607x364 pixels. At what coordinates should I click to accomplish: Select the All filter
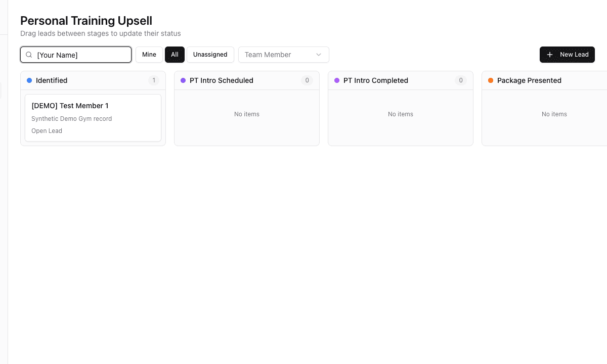(x=175, y=55)
